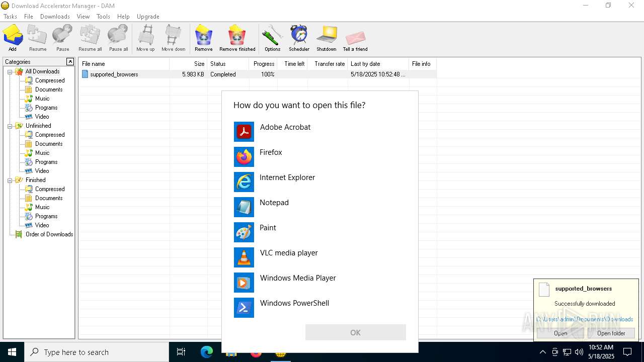This screenshot has height=362, width=644.
Task: Choose Internet Explorer in the open-with list
Action: (x=320, y=182)
